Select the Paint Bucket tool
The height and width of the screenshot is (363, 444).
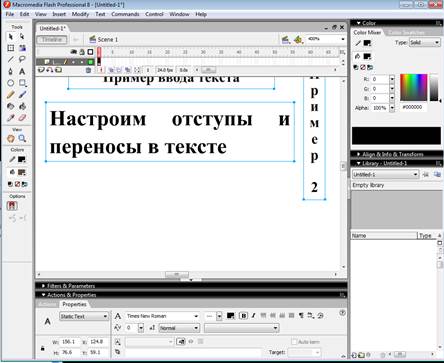pyautogui.click(x=22, y=106)
